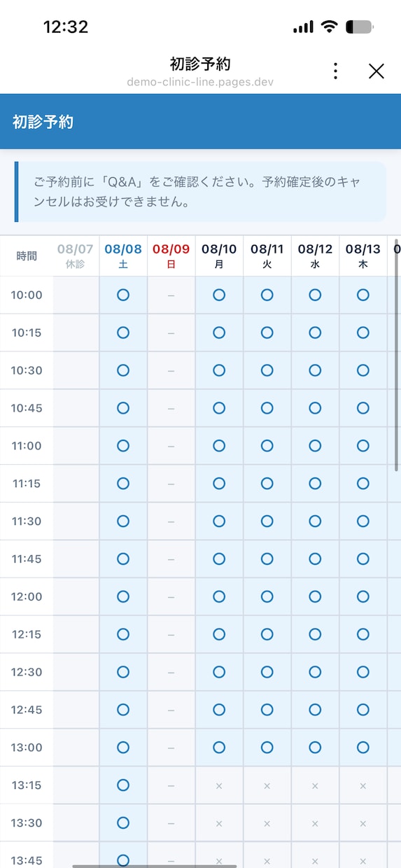Select the 13:00 slot on 08/13
The height and width of the screenshot is (868, 401).
pyautogui.click(x=363, y=748)
